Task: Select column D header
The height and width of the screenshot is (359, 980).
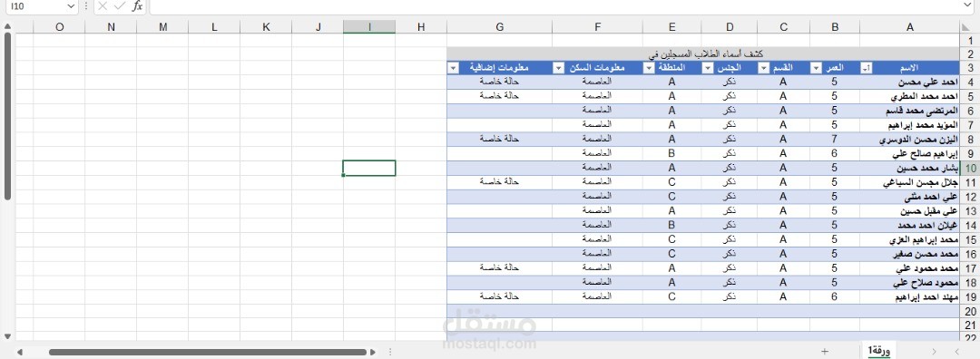Action: (729, 27)
